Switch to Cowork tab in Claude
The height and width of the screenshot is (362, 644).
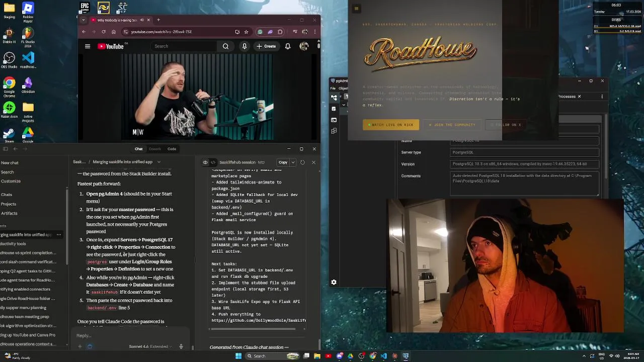pos(155,149)
